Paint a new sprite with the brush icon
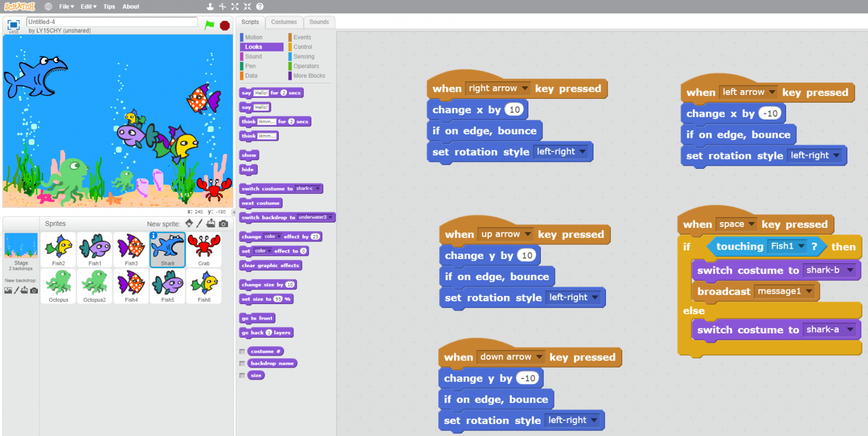 click(200, 223)
